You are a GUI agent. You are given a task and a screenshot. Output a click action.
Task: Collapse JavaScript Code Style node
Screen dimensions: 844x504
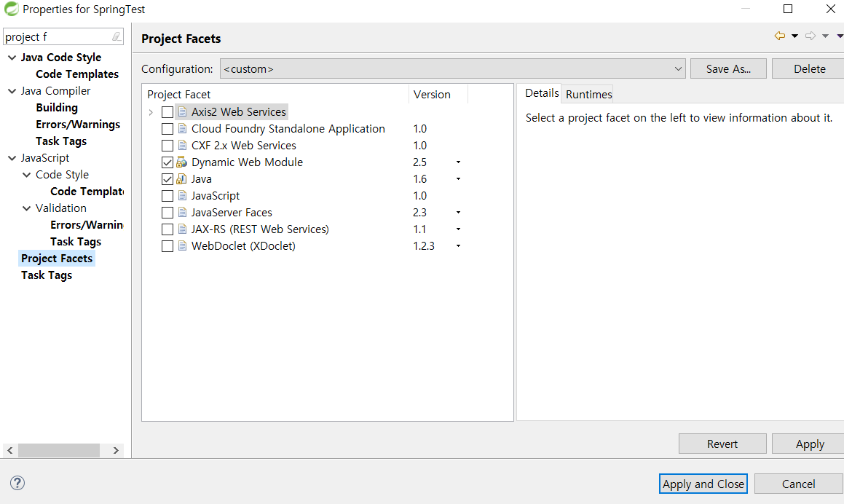[26, 175]
